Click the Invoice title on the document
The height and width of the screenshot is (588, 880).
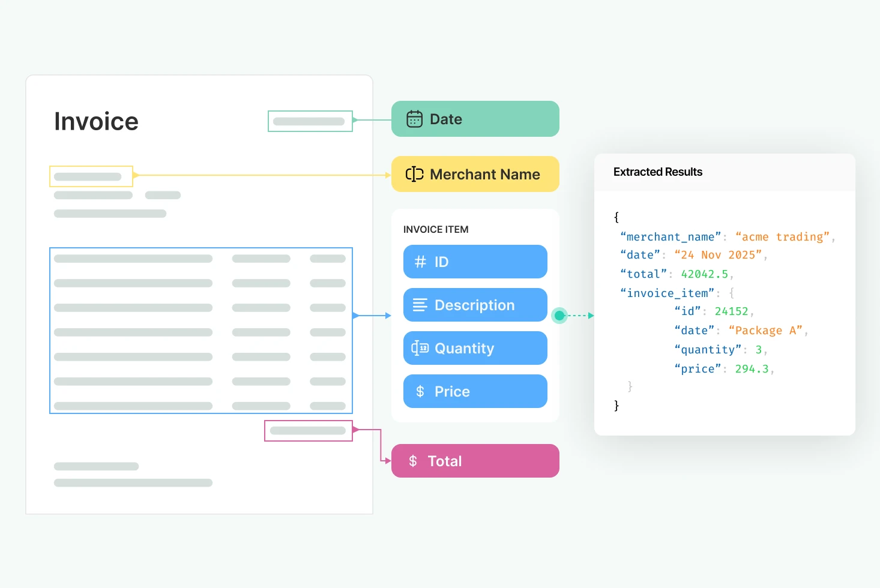(x=96, y=121)
